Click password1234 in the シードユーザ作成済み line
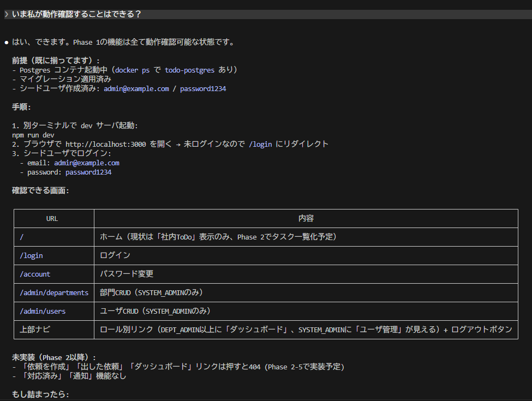This screenshot has height=401, width=532. pos(203,88)
